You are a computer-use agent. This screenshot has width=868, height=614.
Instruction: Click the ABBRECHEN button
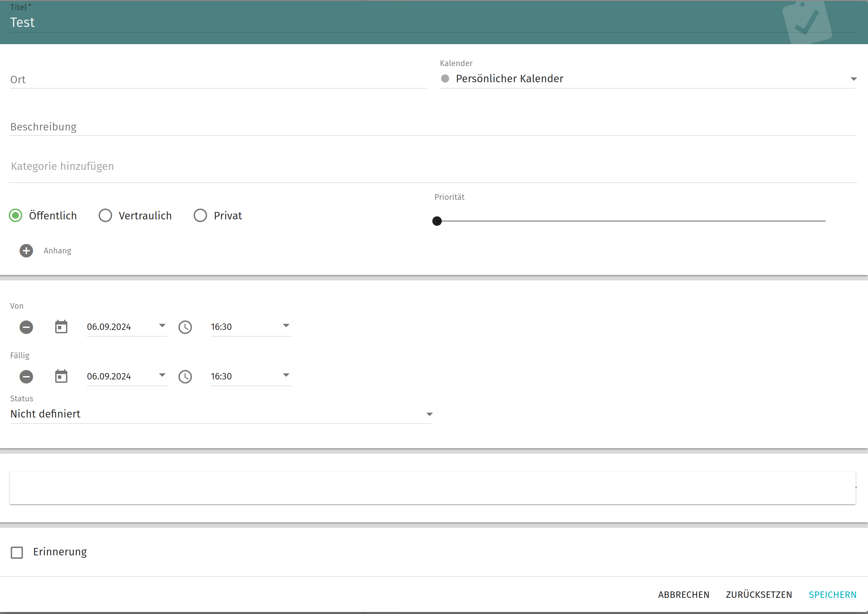coord(683,595)
